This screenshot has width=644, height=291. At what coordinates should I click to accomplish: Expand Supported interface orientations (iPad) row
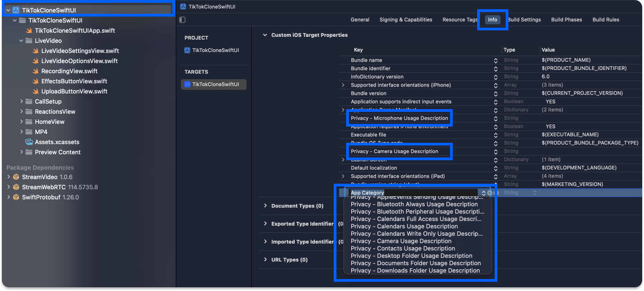coord(342,176)
